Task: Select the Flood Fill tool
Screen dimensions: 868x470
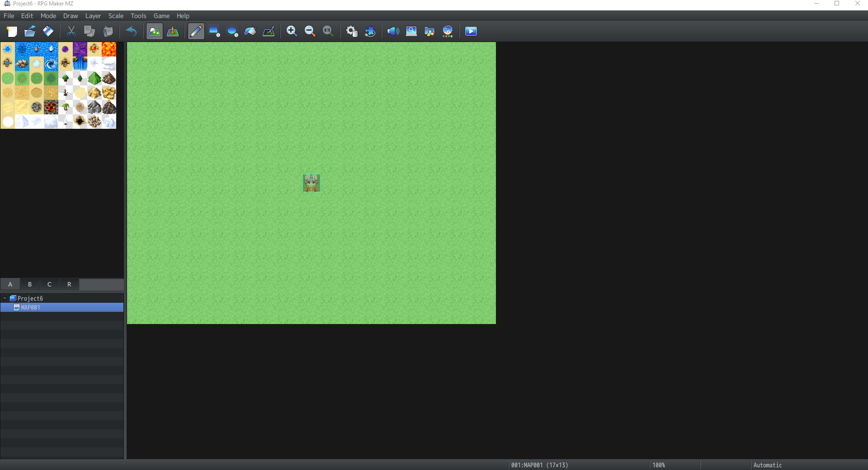Action: tap(250, 31)
